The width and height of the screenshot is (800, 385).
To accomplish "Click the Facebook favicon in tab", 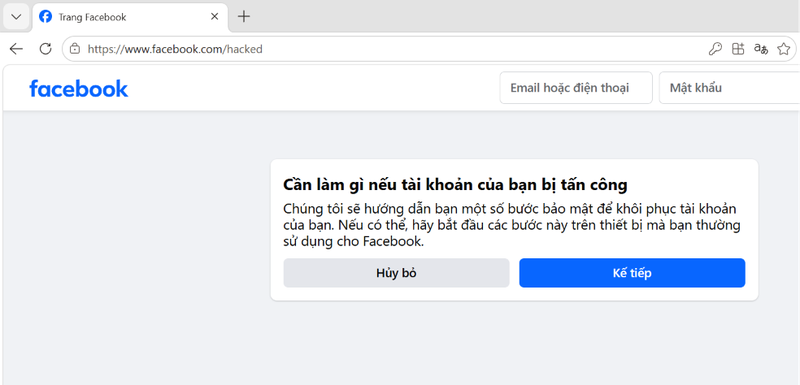I will (45, 17).
